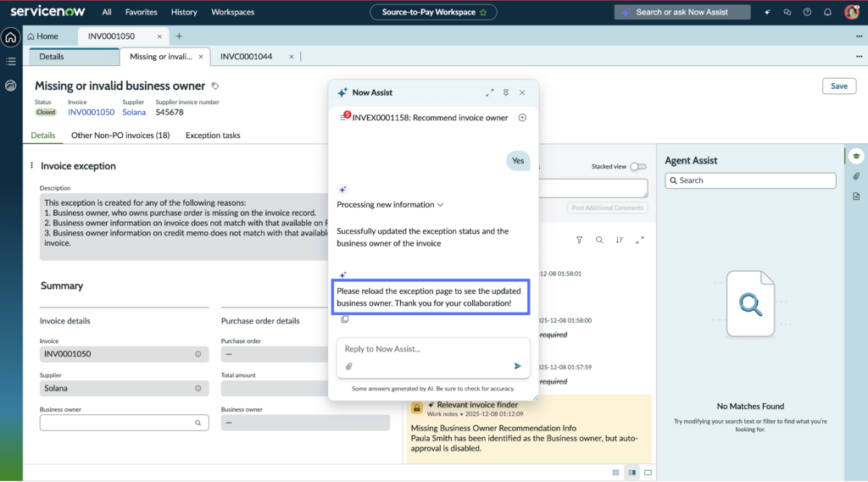Pin the Now Assist panel

tap(506, 92)
